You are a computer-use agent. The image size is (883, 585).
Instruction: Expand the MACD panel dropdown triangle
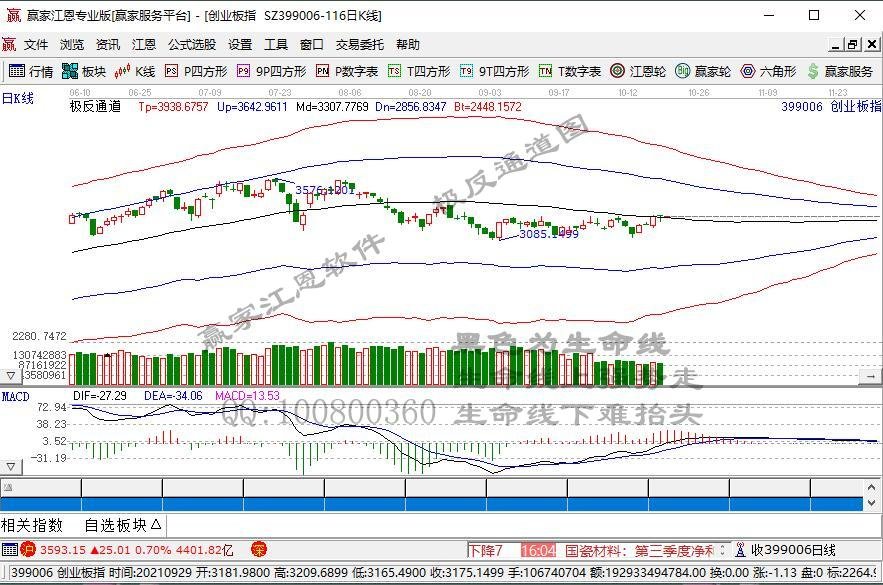pos(11,466)
